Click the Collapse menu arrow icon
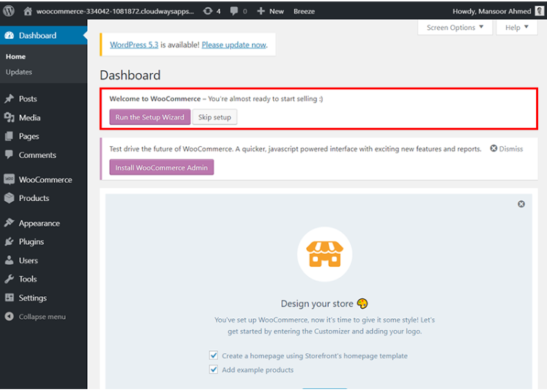 [10, 317]
